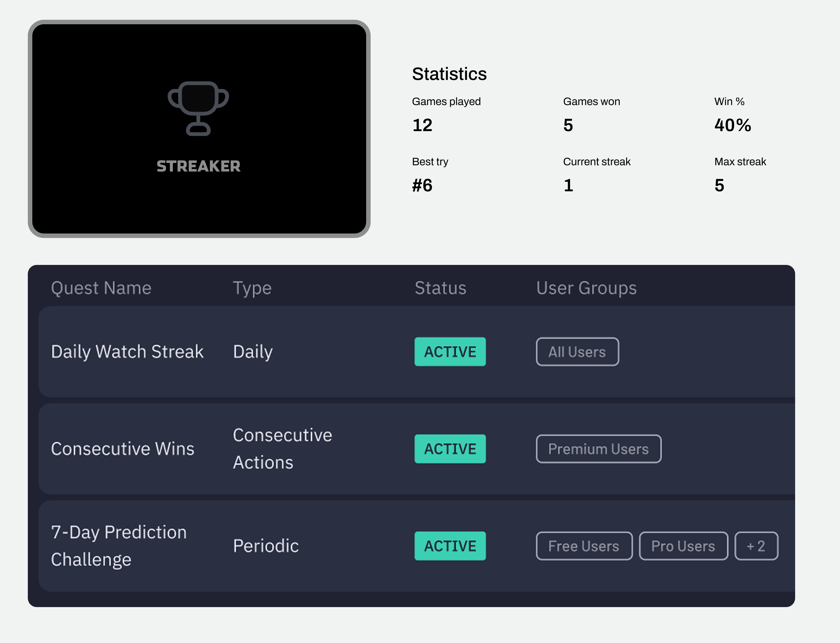This screenshot has width=840, height=643.
Task: Click the STREAKER badge label
Action: coord(198,166)
